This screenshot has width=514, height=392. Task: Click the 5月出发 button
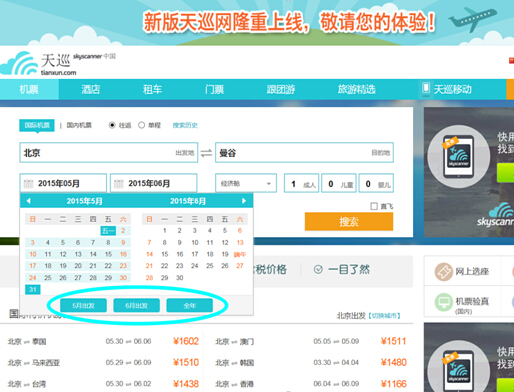(x=83, y=306)
